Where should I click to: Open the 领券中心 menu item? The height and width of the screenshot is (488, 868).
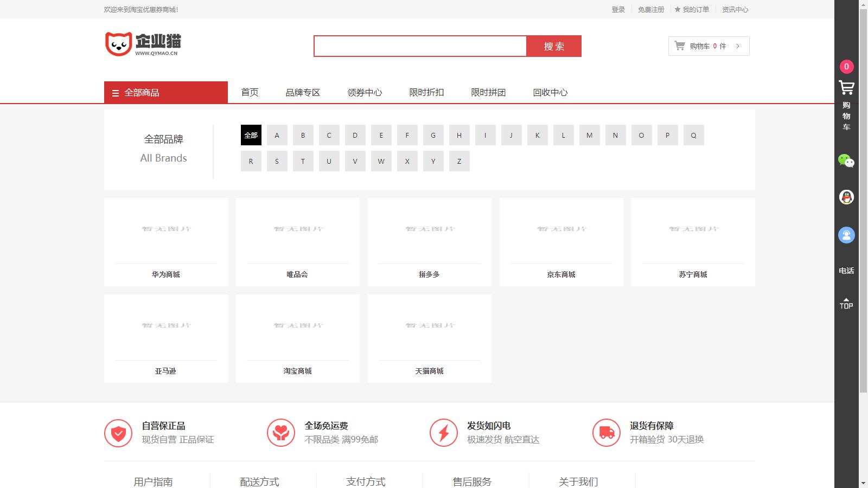pyautogui.click(x=365, y=92)
